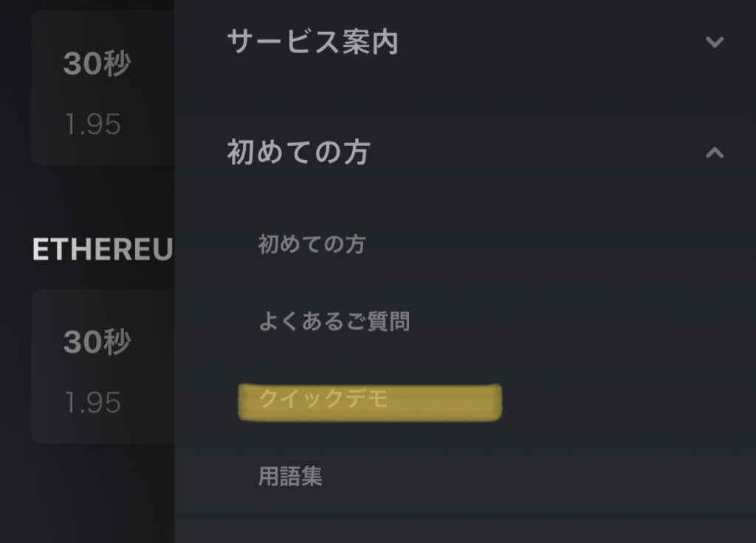
Task: Expand the サービス案内 chevron arrow
Action: [x=714, y=42]
